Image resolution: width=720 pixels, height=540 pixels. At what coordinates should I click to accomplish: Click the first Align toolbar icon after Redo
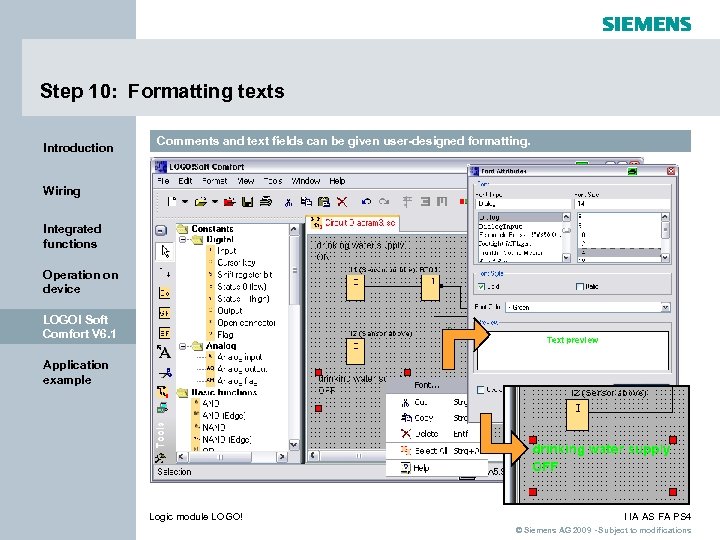[407, 202]
